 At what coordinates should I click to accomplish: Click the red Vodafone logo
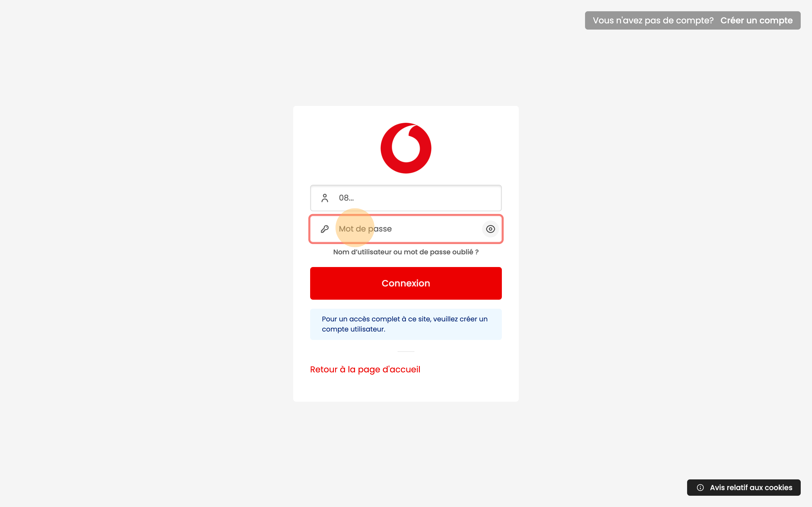pos(406,148)
